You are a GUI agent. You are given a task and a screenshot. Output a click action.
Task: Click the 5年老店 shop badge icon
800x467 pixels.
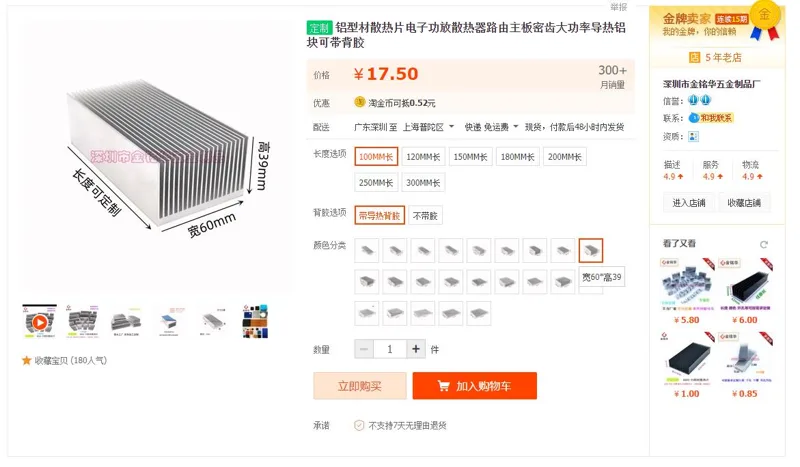[694, 57]
